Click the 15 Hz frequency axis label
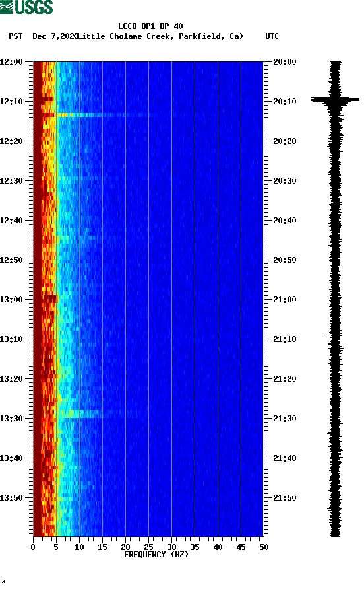The height and width of the screenshot is (589, 364). (102, 547)
